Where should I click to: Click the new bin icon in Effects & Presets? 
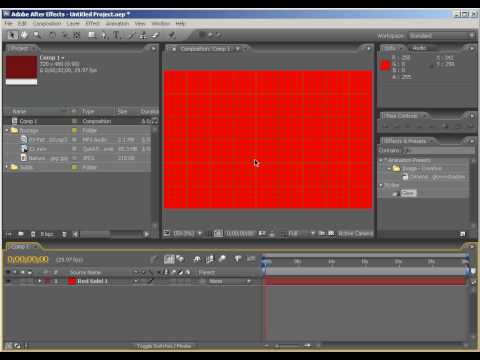[x=462, y=234]
